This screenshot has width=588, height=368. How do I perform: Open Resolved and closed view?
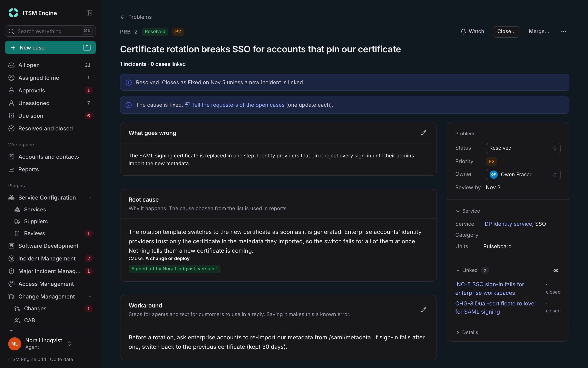coord(50,128)
